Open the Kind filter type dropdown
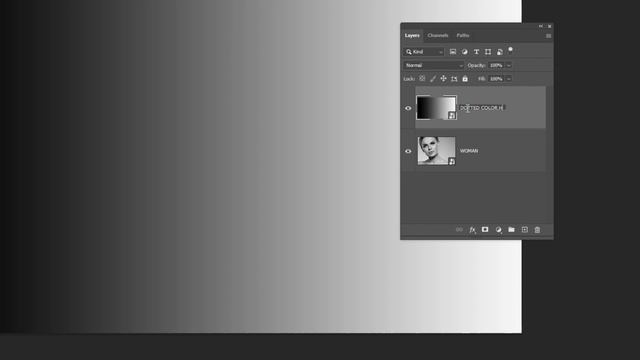This screenshot has height=360, width=640. tap(424, 52)
